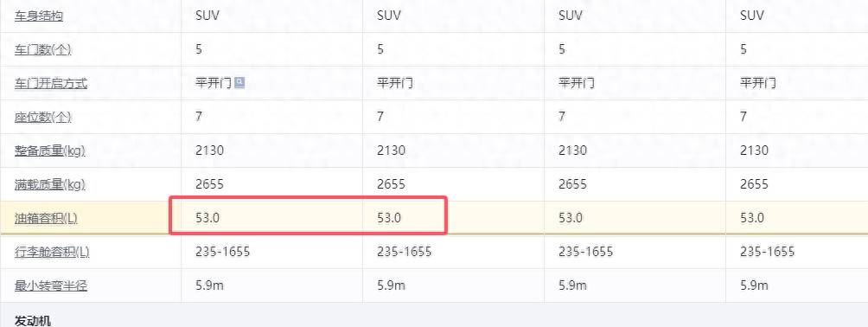Open the 满载质量(kg) parameter link
The width and height of the screenshot is (868, 327).
50,184
